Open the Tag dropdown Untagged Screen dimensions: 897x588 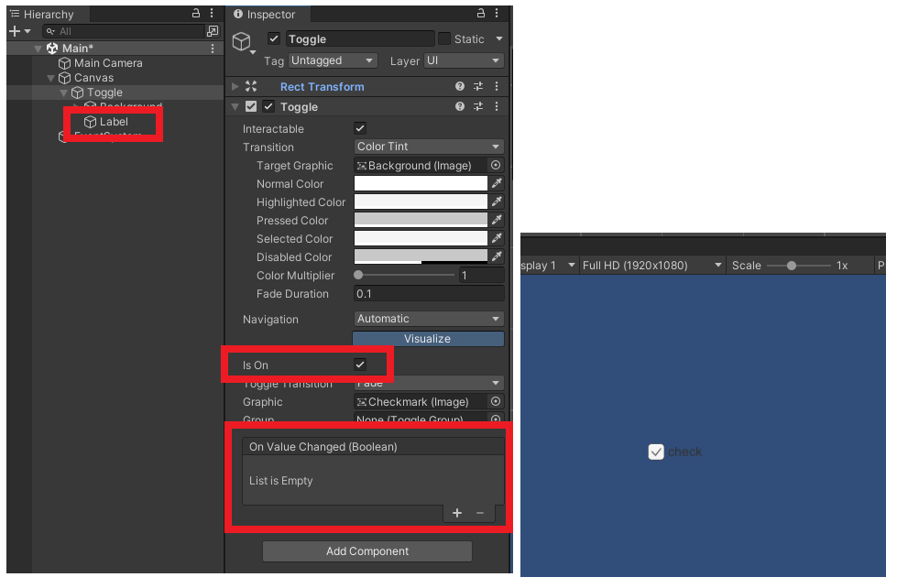click(333, 60)
